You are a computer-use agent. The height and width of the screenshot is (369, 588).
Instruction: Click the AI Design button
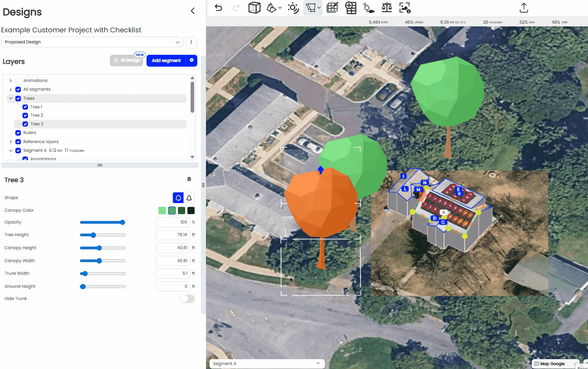coord(126,60)
